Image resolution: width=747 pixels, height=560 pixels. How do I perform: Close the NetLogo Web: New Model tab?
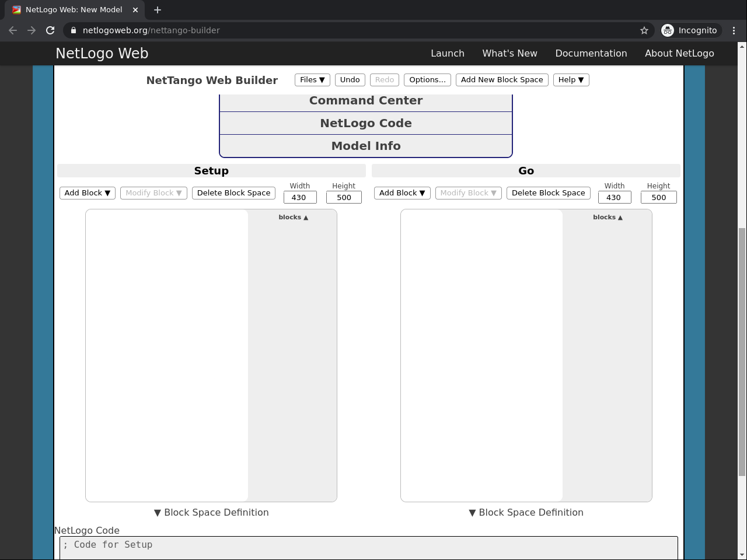pyautogui.click(x=135, y=10)
